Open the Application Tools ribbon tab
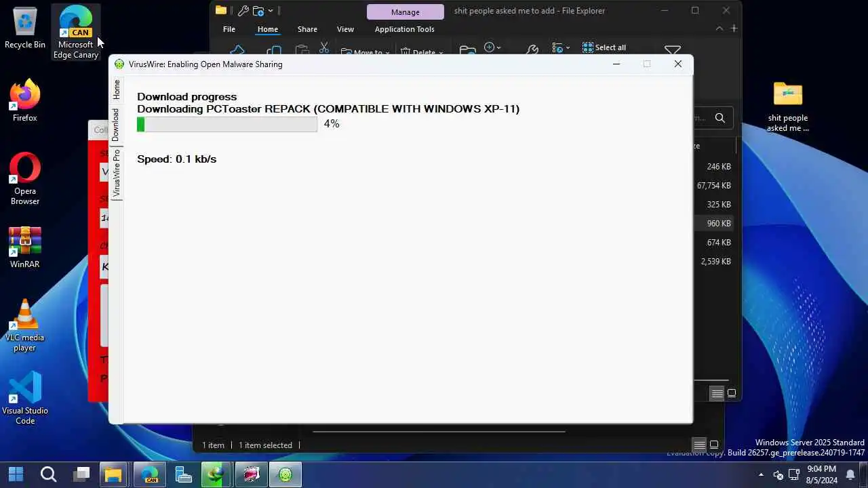The image size is (868, 488). [x=404, y=29]
